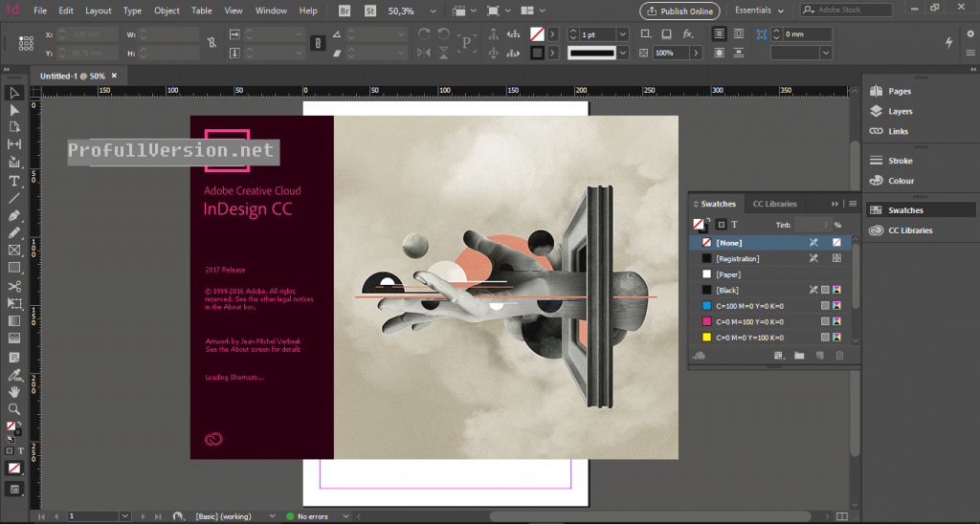
Task: Select the Gradient Swatch tool
Action: point(13,321)
